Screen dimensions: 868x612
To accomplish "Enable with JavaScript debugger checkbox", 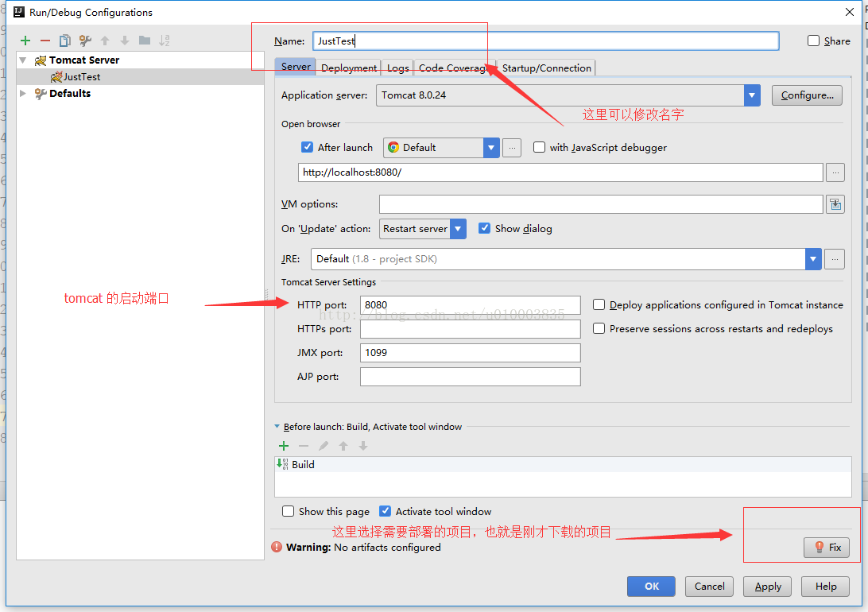I will click(539, 147).
